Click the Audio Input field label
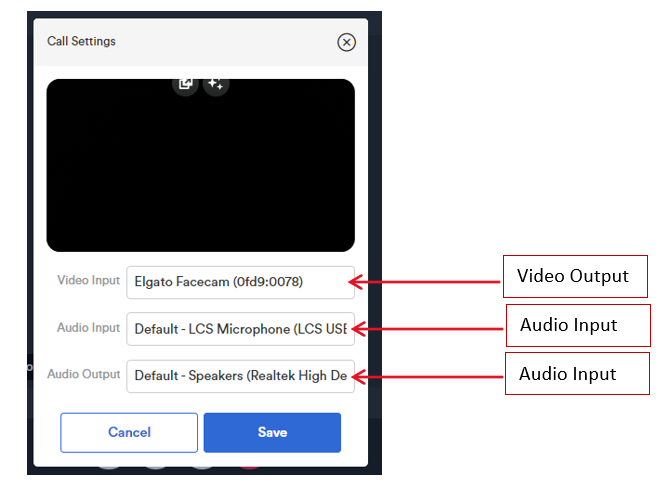This screenshot has width=666, height=488. pos(89,327)
